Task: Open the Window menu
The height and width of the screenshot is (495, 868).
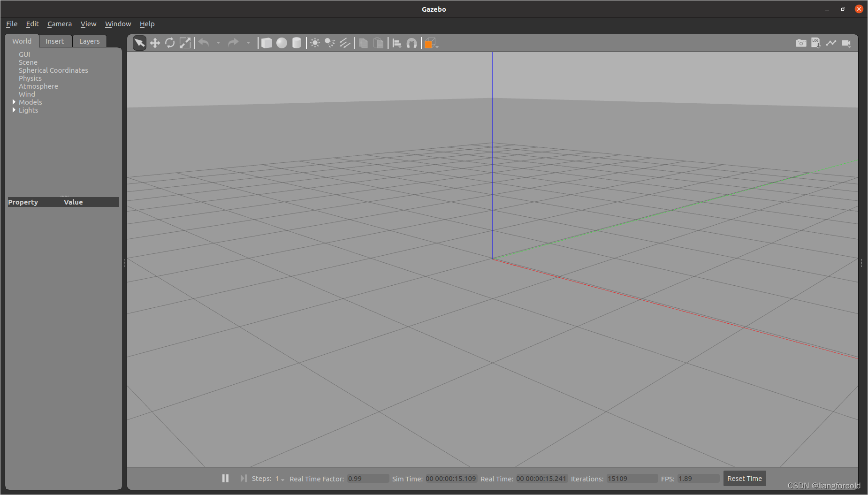Action: tap(118, 24)
